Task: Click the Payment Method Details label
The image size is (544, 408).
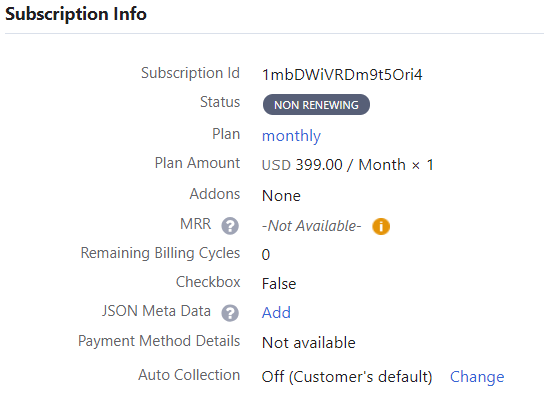Action: click(x=159, y=341)
